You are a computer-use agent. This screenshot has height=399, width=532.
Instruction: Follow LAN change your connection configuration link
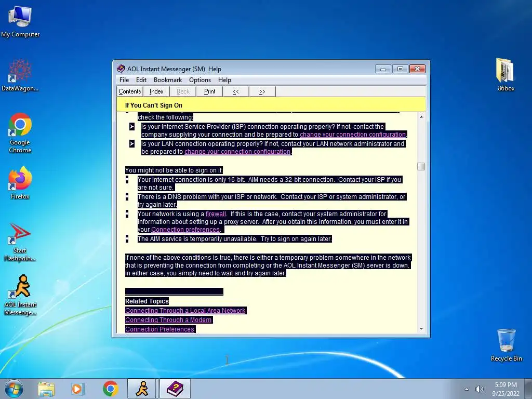click(x=237, y=152)
